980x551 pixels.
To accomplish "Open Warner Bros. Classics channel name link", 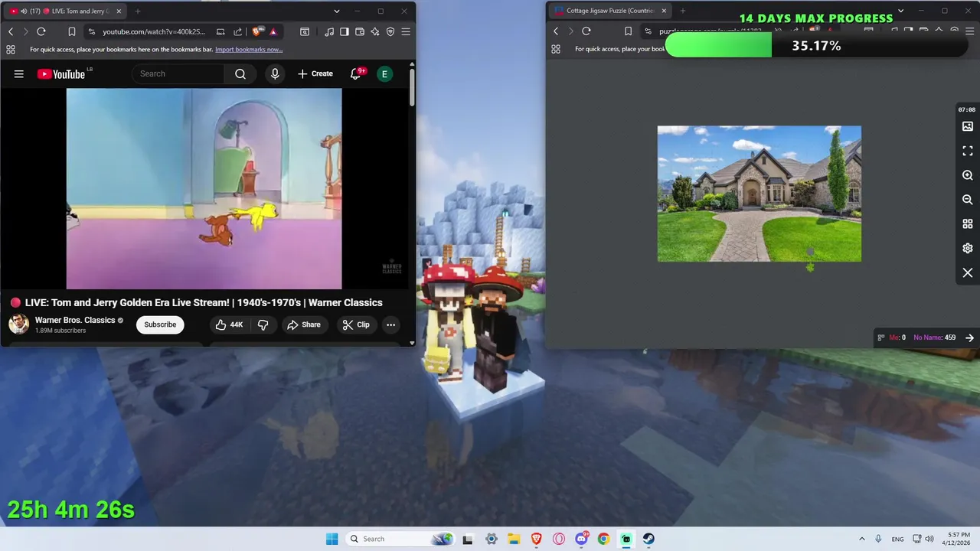I will pos(75,320).
